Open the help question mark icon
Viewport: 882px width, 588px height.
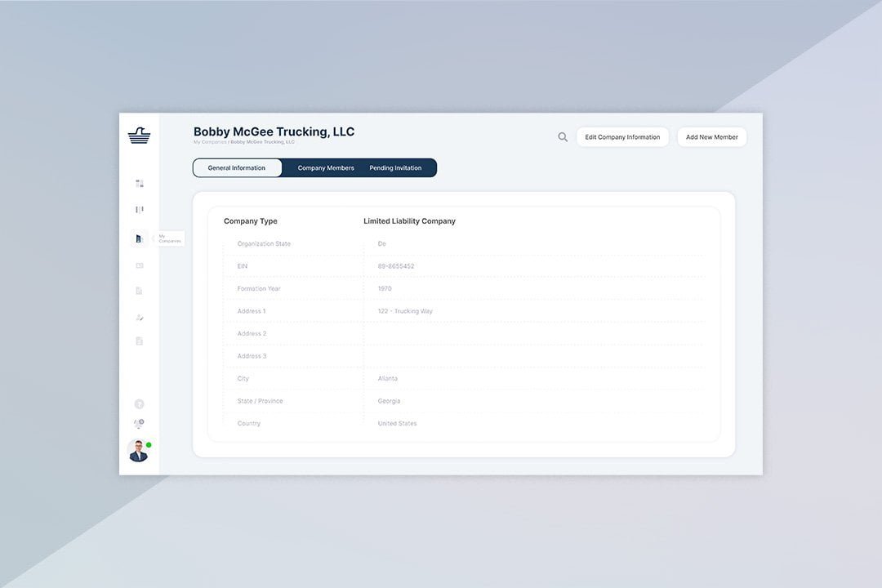[139, 404]
